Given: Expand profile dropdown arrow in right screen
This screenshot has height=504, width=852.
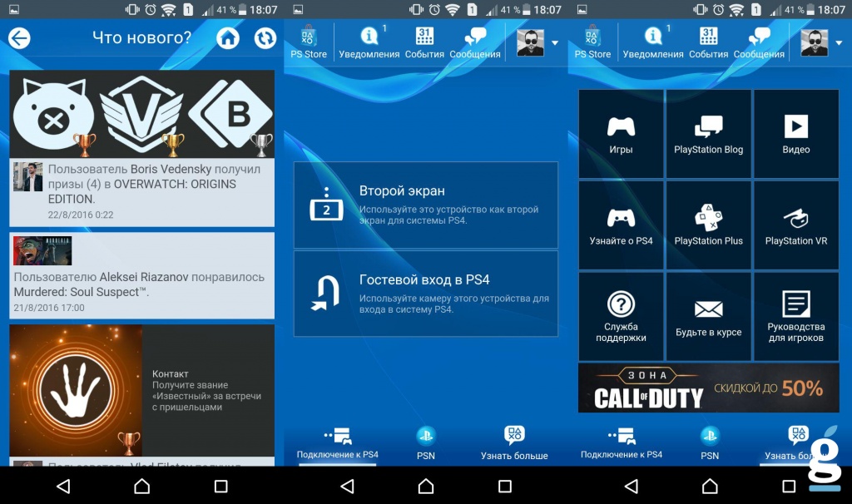Looking at the screenshot, I should click(839, 43).
